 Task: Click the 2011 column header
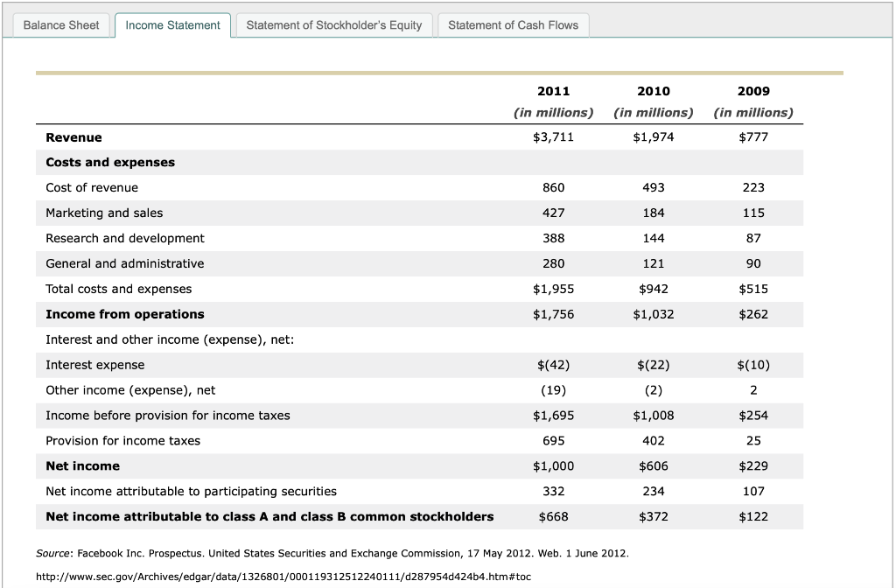click(x=553, y=91)
